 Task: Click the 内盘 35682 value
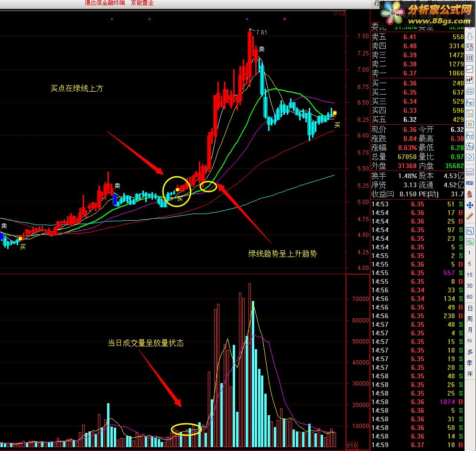454,166
